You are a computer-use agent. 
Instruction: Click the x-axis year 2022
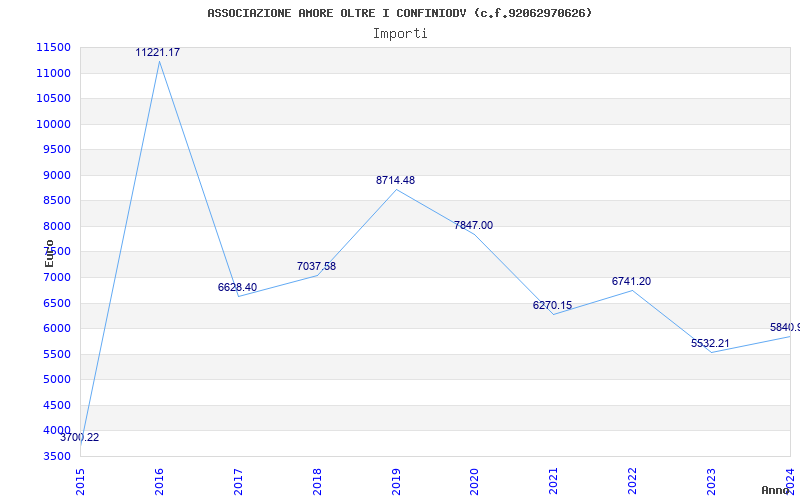click(x=633, y=482)
